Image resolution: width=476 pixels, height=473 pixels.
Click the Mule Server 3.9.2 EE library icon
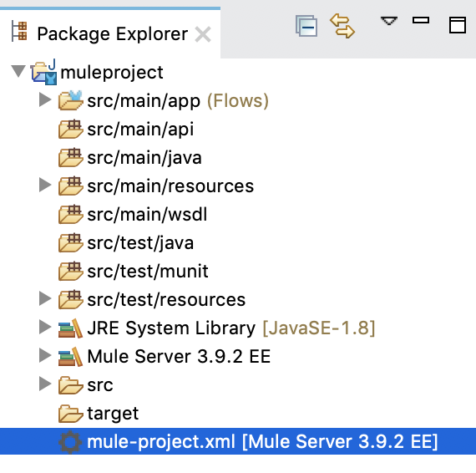point(70,357)
